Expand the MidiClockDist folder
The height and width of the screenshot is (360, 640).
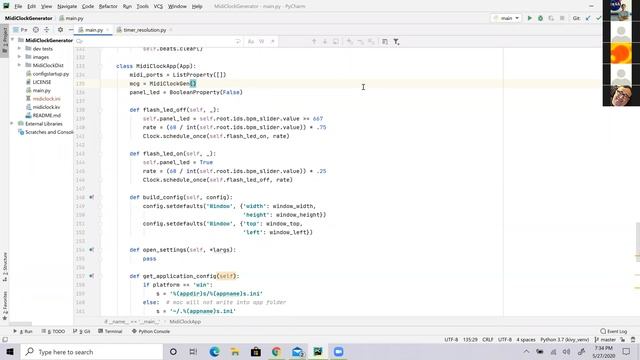[x=19, y=65]
